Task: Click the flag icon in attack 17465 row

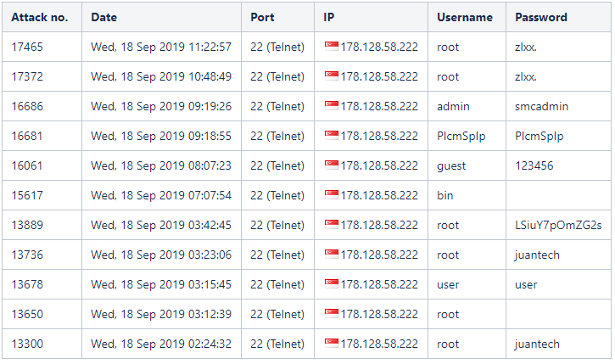Action: (x=332, y=46)
